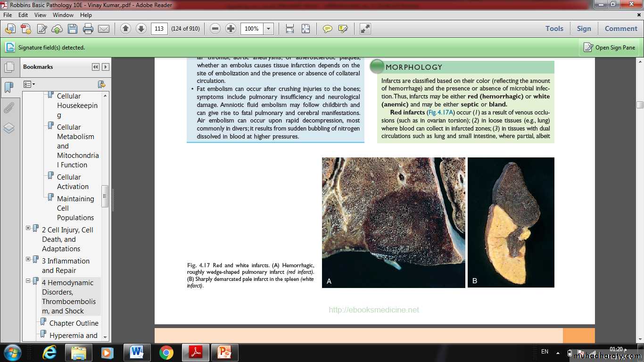Show the Page Thumbnails panel
The width and height of the screenshot is (644, 362).
[x=9, y=67]
